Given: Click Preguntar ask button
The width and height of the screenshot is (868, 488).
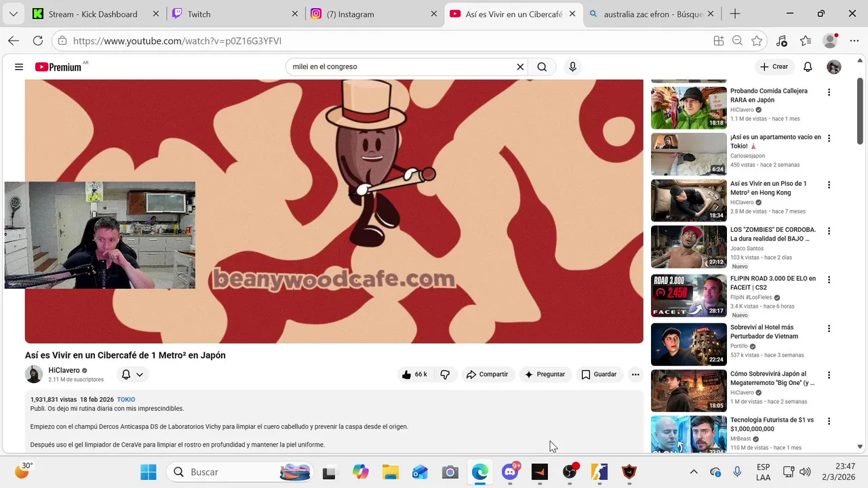Looking at the screenshot, I should (x=545, y=374).
